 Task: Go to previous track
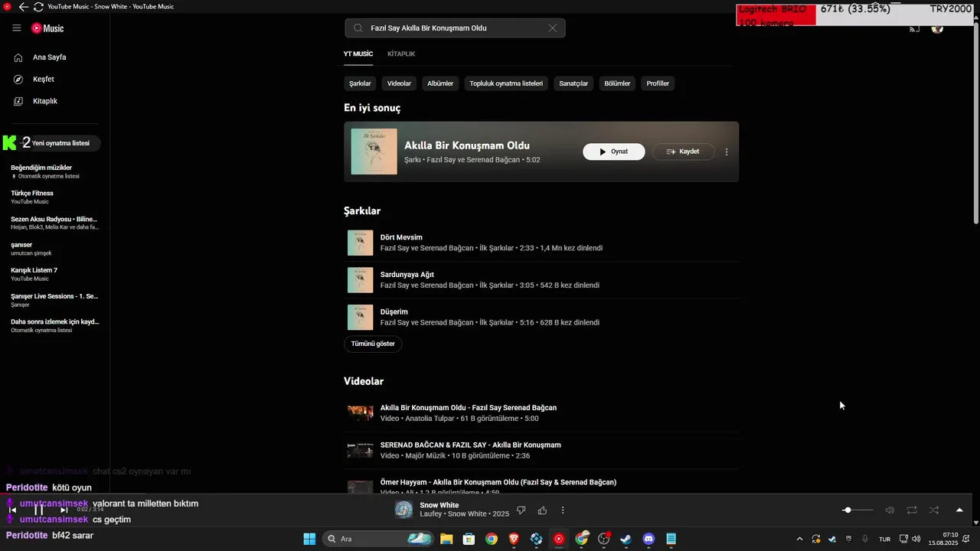[x=12, y=510]
